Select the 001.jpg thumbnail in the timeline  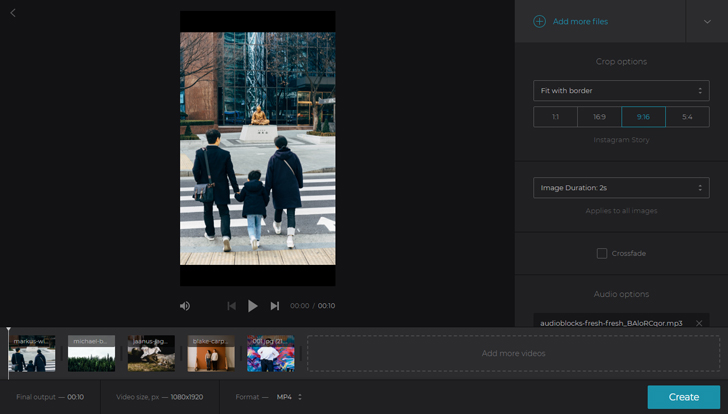[x=271, y=353]
